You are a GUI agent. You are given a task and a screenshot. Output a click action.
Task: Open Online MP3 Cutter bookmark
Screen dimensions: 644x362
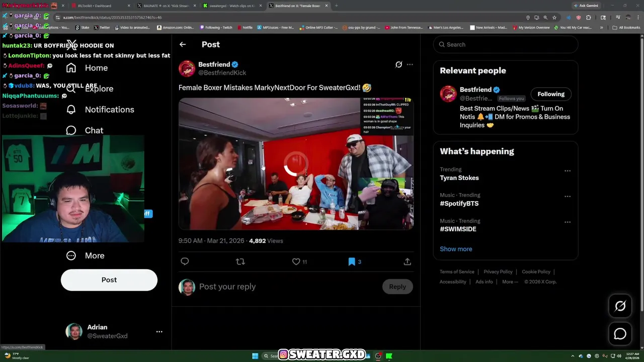coord(318,28)
